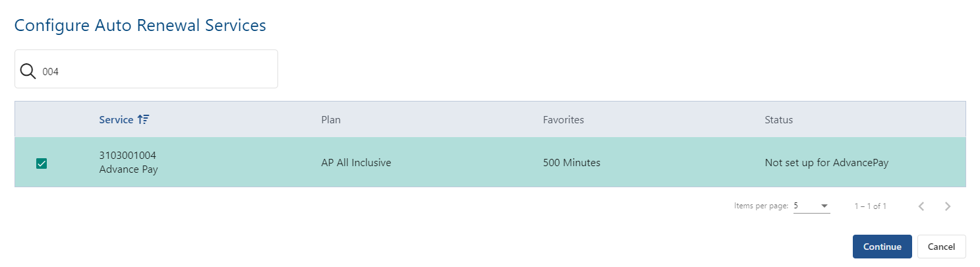Click the Favorites column header
This screenshot has width=980, height=267.
click(x=563, y=120)
